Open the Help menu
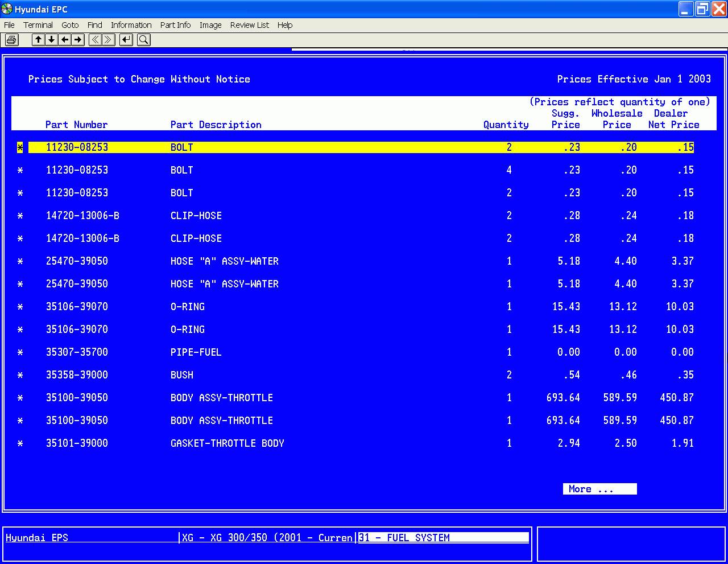Viewport: 728px width, 564px height. tap(285, 25)
